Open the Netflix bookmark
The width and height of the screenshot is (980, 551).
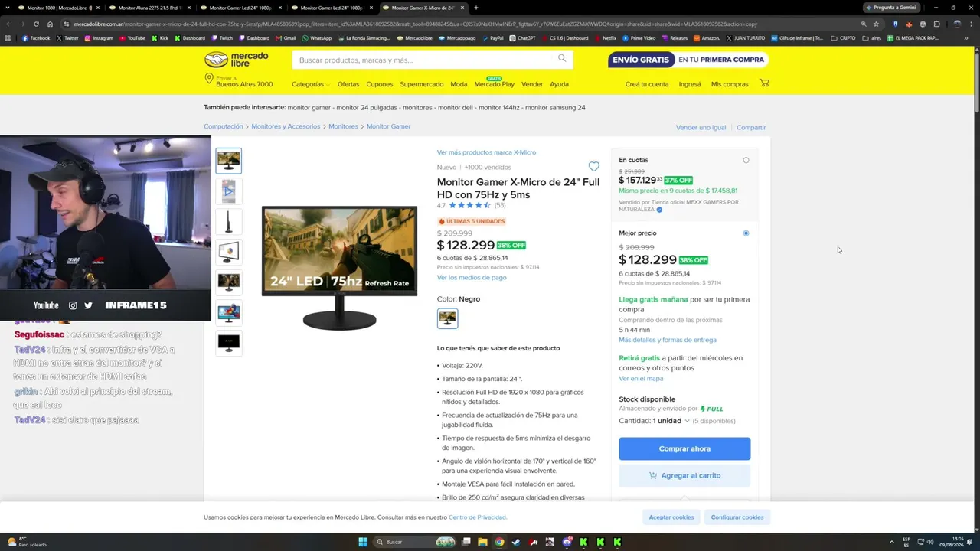pos(606,37)
